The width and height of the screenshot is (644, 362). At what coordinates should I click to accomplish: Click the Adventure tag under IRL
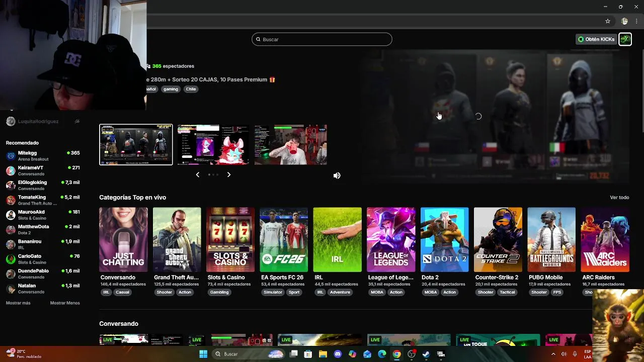[340, 292]
